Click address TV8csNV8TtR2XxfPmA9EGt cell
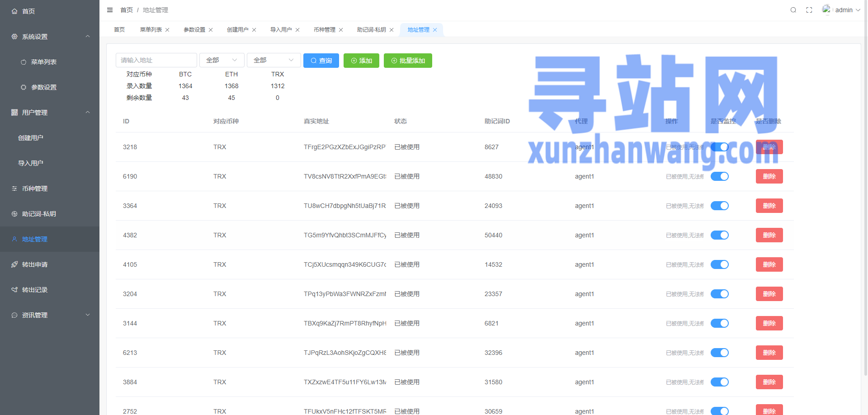The height and width of the screenshot is (415, 868). (x=345, y=176)
